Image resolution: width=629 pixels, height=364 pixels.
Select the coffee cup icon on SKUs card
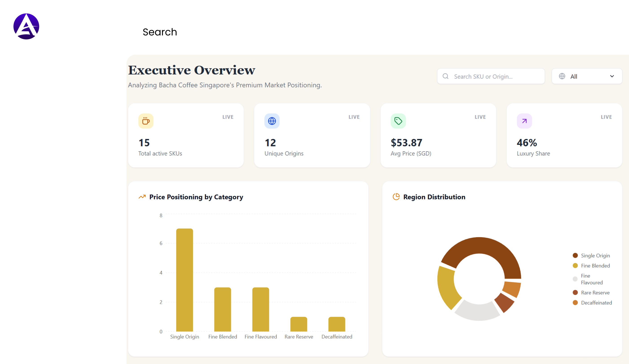(146, 121)
